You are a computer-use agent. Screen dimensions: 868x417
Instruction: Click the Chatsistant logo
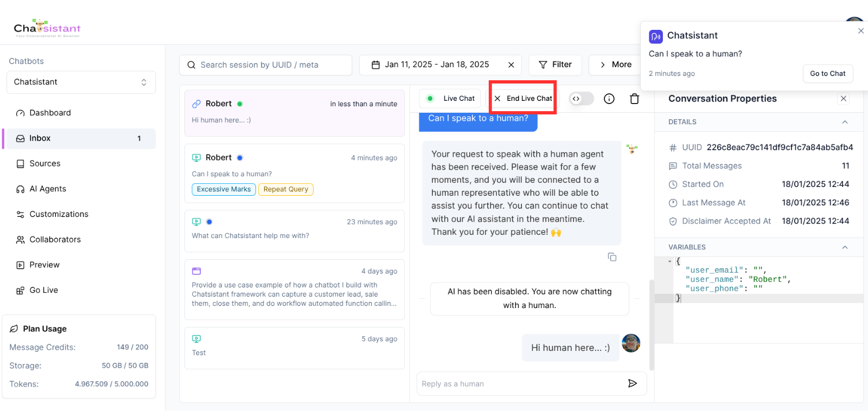(x=47, y=28)
